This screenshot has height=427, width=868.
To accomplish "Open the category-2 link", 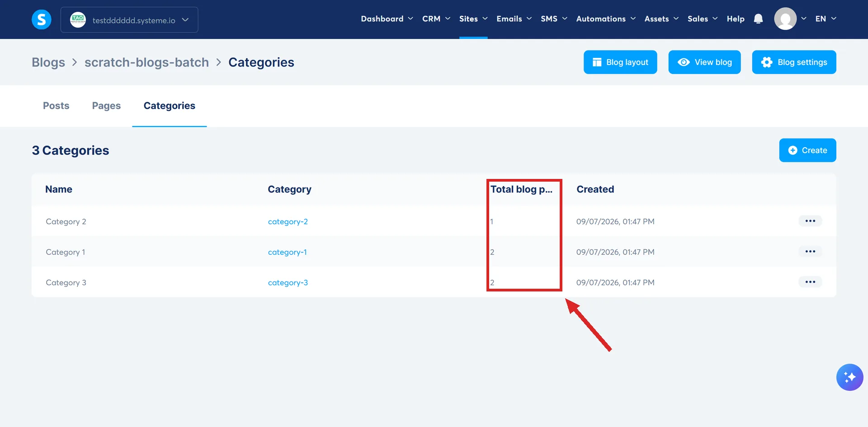I will (x=288, y=221).
